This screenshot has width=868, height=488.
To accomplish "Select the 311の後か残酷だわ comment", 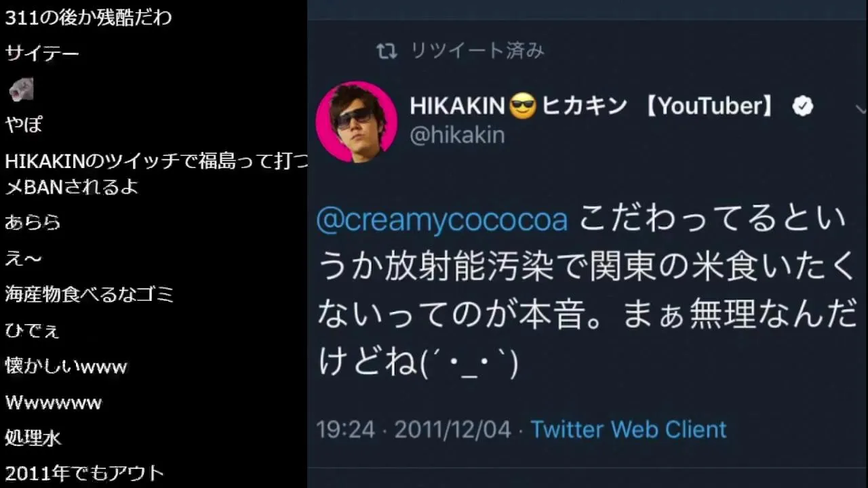I will click(88, 18).
